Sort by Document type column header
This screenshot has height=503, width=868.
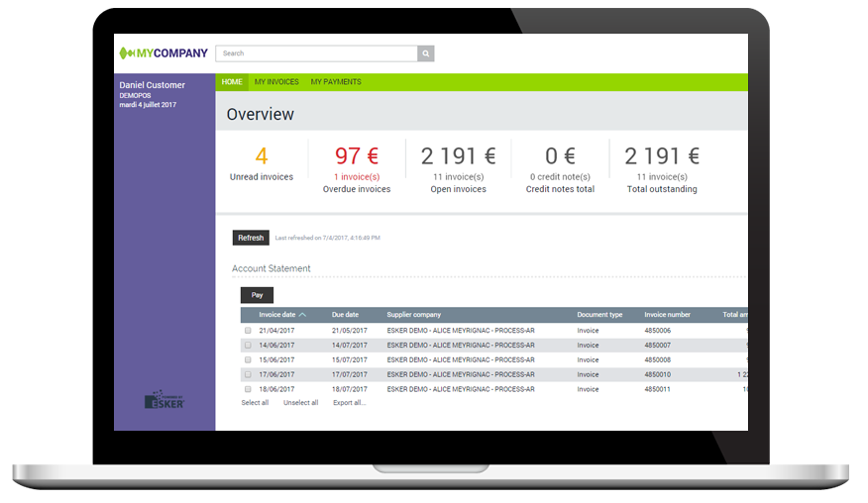(x=599, y=315)
